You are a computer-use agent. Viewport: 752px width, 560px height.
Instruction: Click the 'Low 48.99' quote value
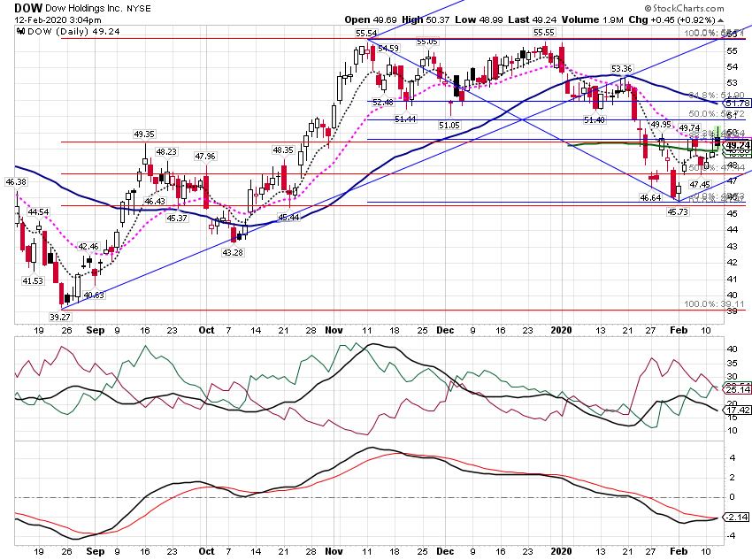[480, 19]
